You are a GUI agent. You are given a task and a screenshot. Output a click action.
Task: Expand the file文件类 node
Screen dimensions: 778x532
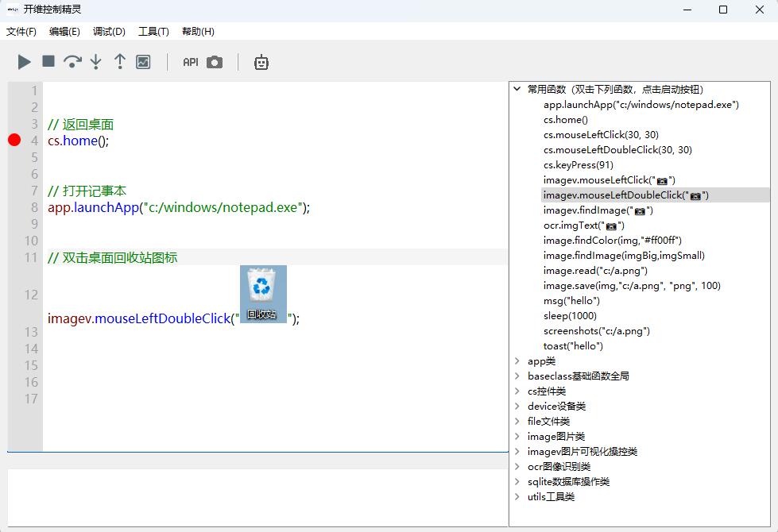tap(517, 421)
